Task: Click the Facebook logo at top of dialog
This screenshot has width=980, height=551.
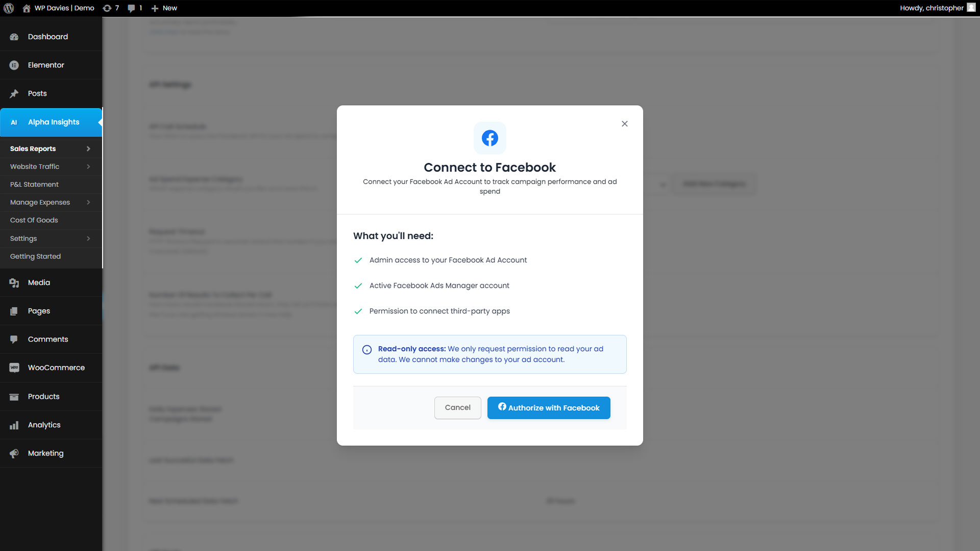Action: pos(489,138)
